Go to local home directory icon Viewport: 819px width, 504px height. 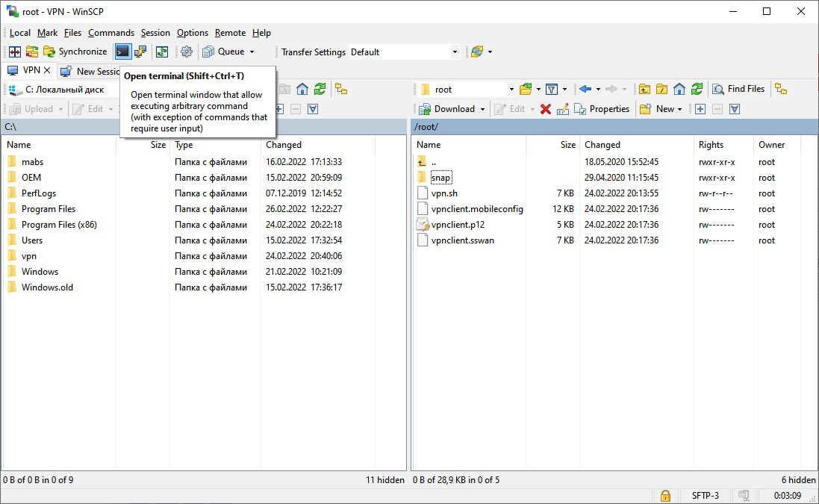(302, 90)
